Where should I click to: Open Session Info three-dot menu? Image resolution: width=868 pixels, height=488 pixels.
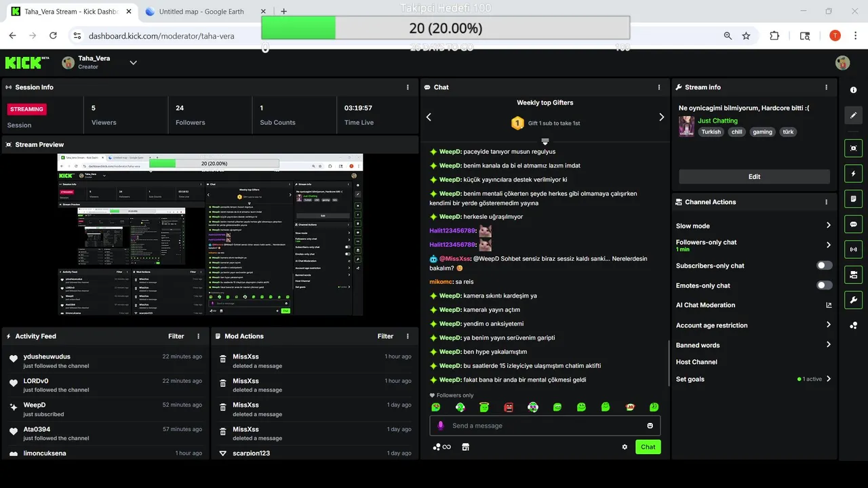[x=408, y=87]
